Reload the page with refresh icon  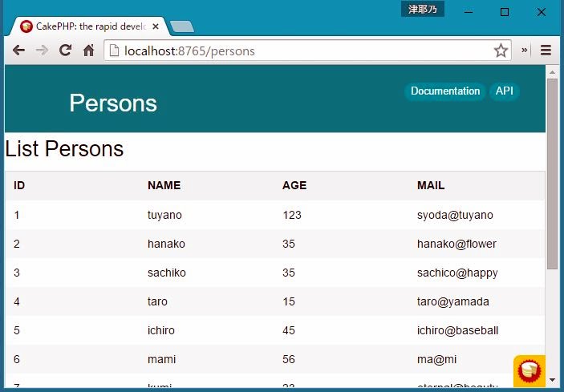pyautogui.click(x=66, y=51)
